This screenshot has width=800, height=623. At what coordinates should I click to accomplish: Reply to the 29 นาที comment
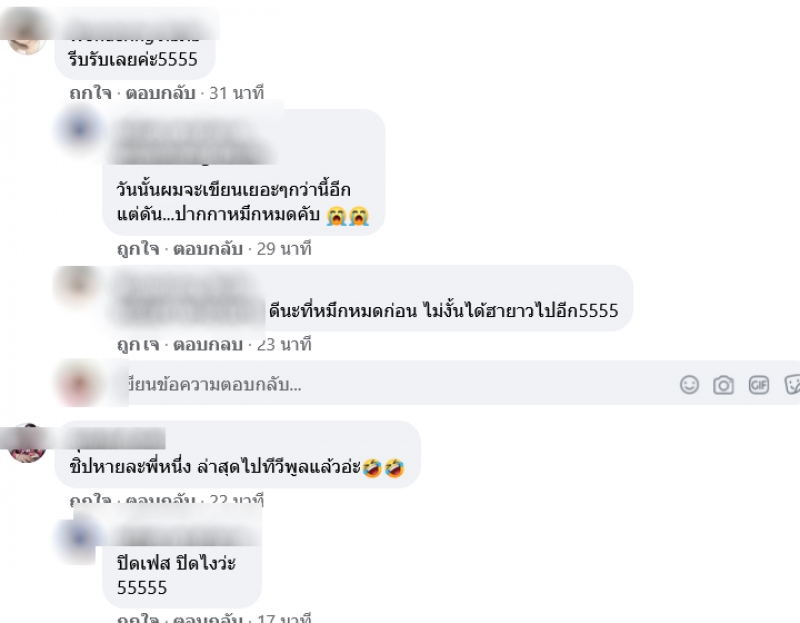tap(208, 249)
